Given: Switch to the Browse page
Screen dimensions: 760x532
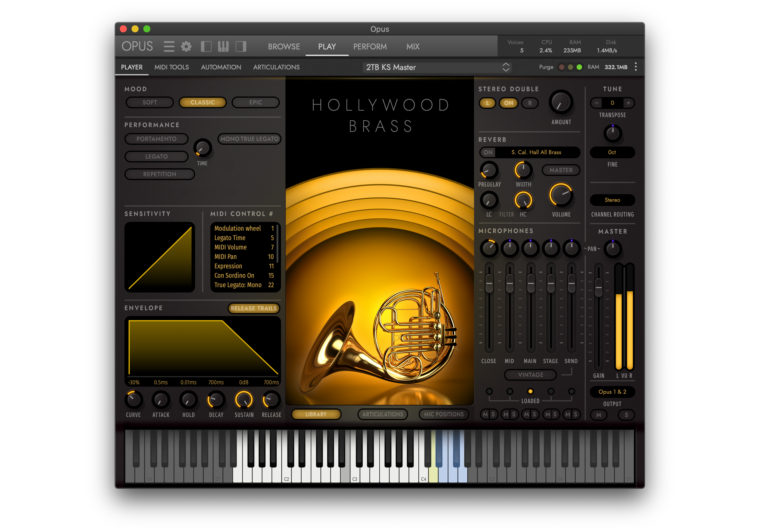Looking at the screenshot, I should pyautogui.click(x=284, y=46).
